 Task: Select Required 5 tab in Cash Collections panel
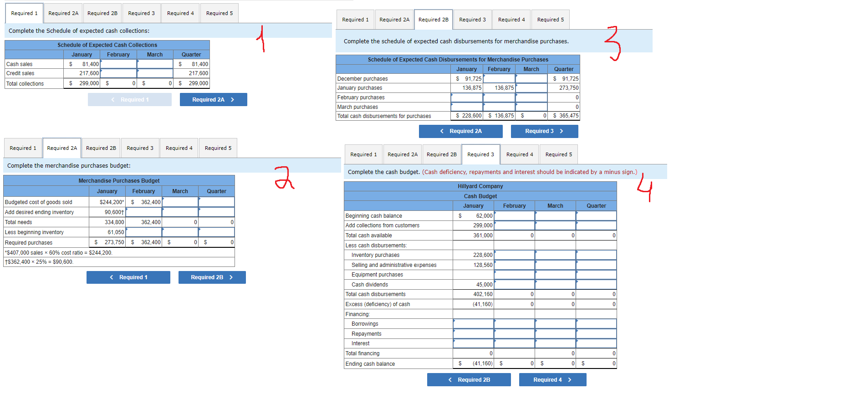pos(220,13)
